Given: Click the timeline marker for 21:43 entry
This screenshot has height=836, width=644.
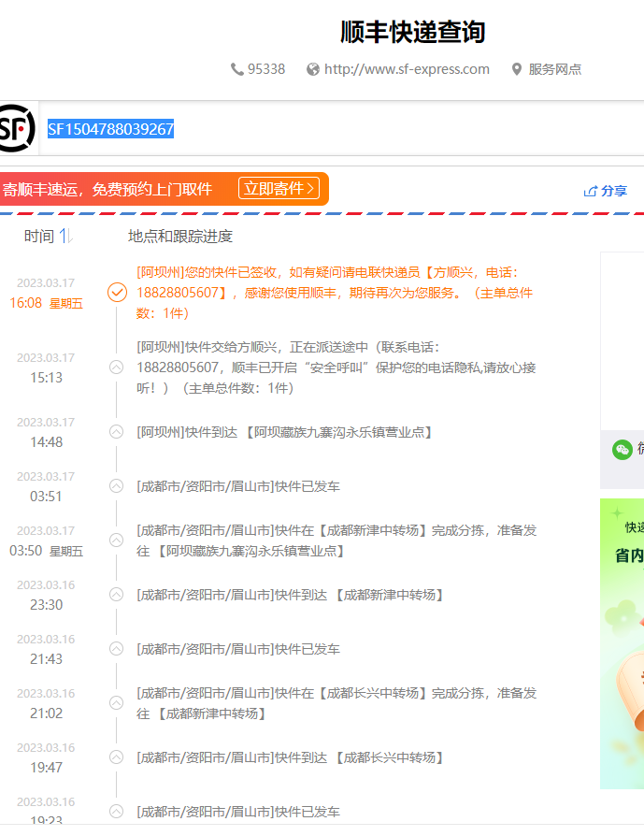Looking at the screenshot, I should pos(116,649).
